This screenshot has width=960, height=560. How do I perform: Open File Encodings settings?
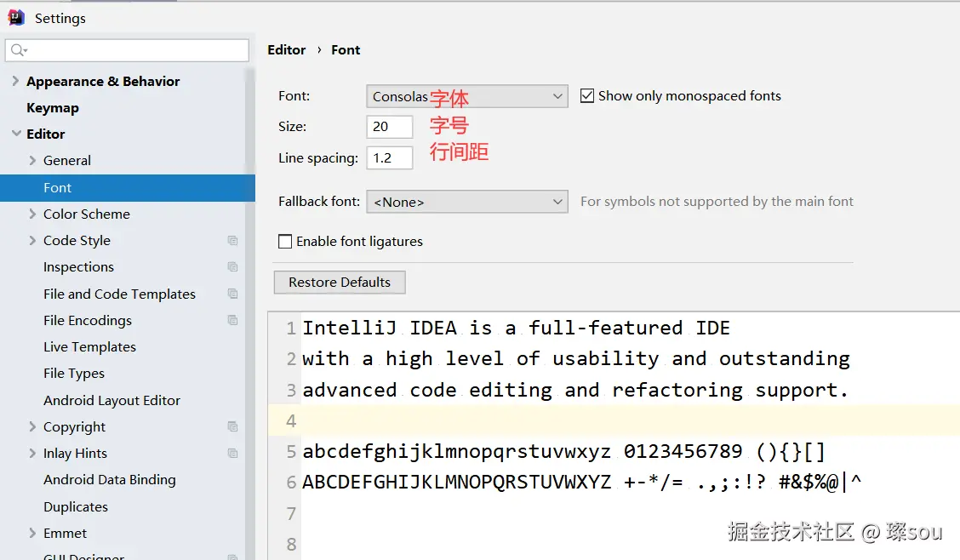88,320
